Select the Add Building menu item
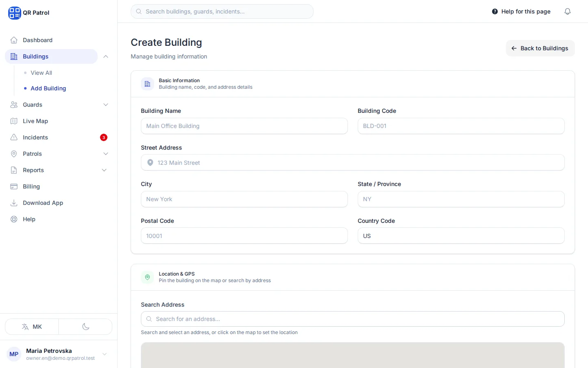Screen dimensions: 588x368 [48, 88]
